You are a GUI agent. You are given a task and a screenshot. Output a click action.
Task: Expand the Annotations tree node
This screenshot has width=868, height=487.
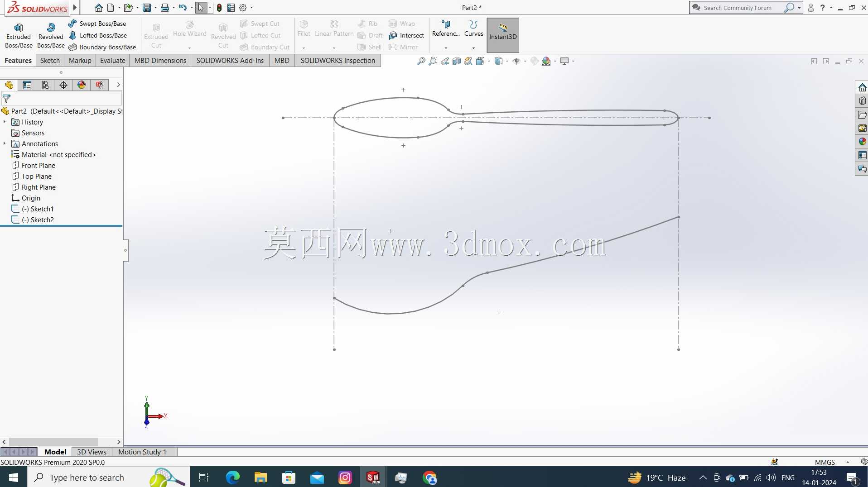point(5,143)
